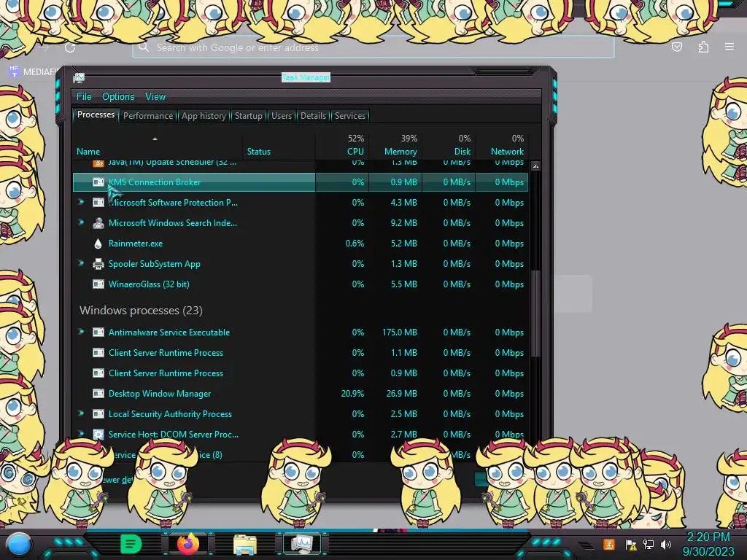Click the Action Center flag tray icon
Screen dimensions: 747x560
coord(631,545)
